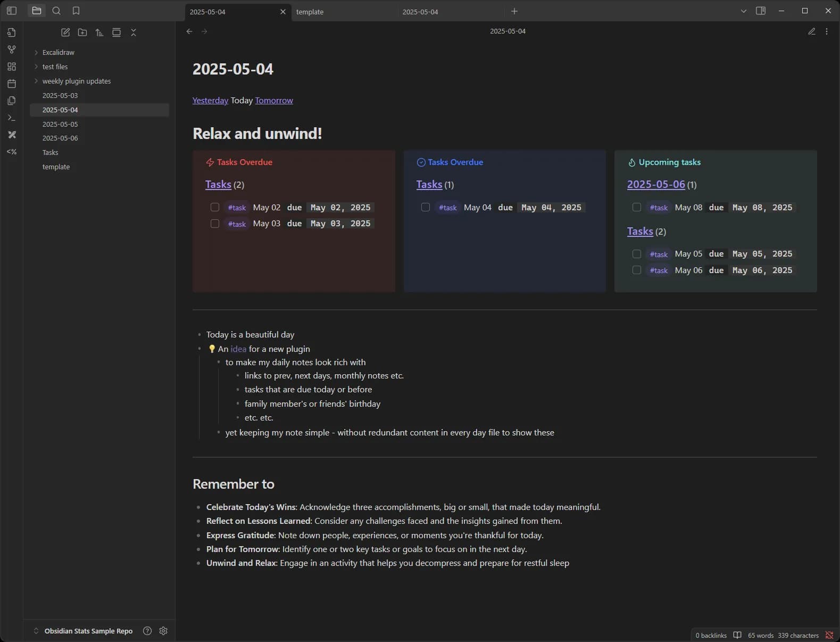The height and width of the screenshot is (642, 840).
Task: Toggle the right sidebar panel icon
Action: [761, 11]
